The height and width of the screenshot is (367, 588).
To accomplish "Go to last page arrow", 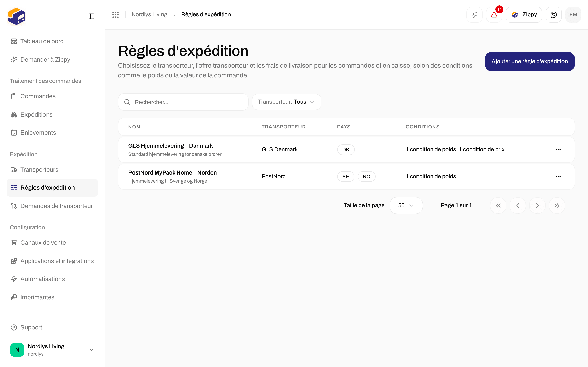I will tap(557, 206).
